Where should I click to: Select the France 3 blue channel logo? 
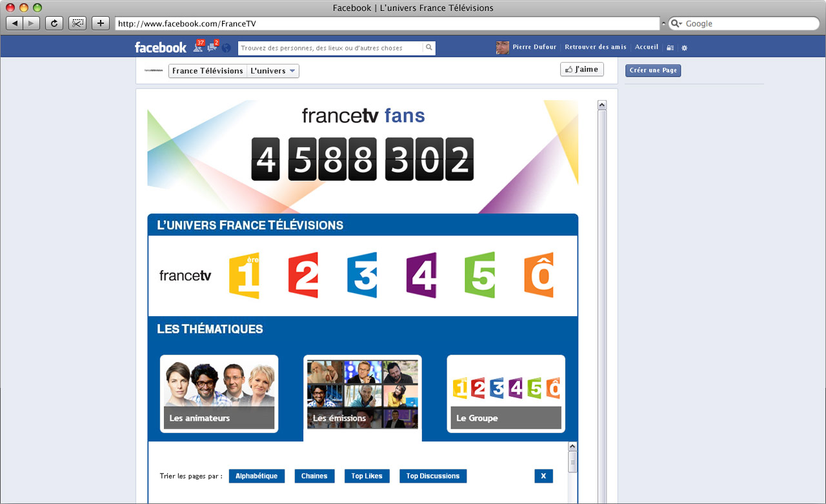point(362,276)
